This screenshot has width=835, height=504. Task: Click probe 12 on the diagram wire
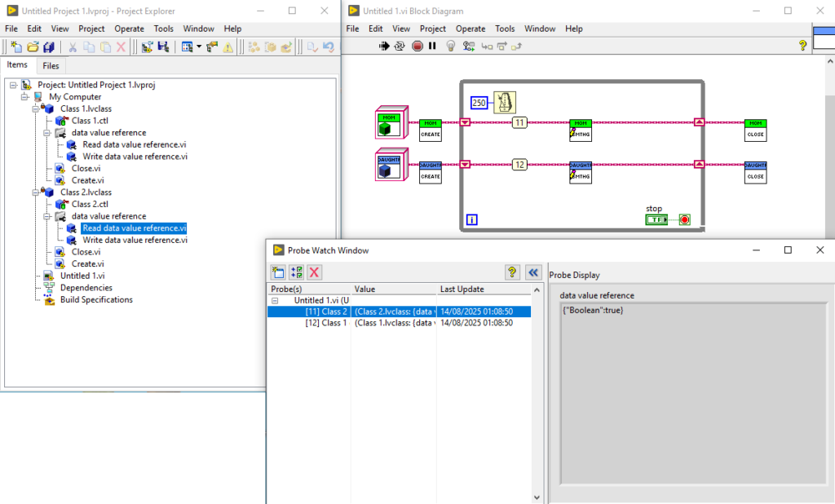tap(519, 165)
